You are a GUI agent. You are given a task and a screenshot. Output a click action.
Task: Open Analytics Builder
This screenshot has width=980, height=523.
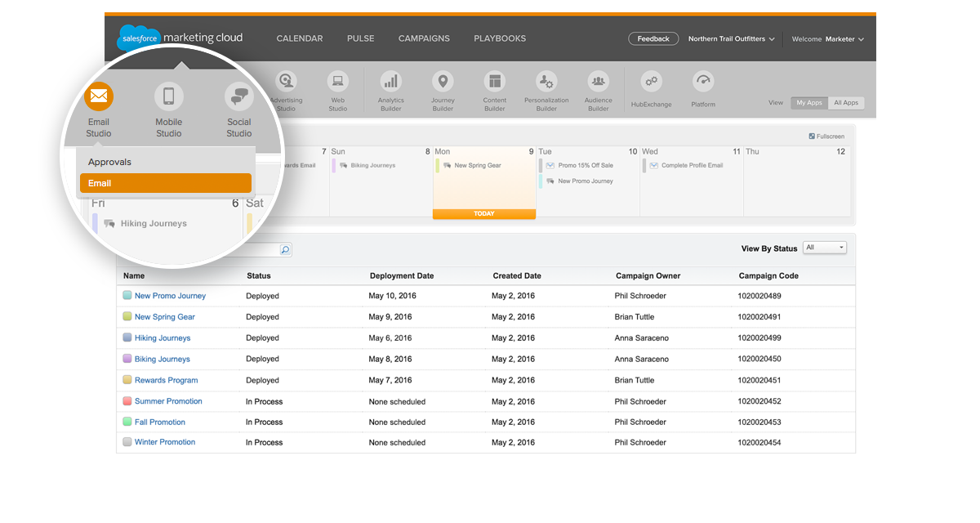click(x=391, y=81)
